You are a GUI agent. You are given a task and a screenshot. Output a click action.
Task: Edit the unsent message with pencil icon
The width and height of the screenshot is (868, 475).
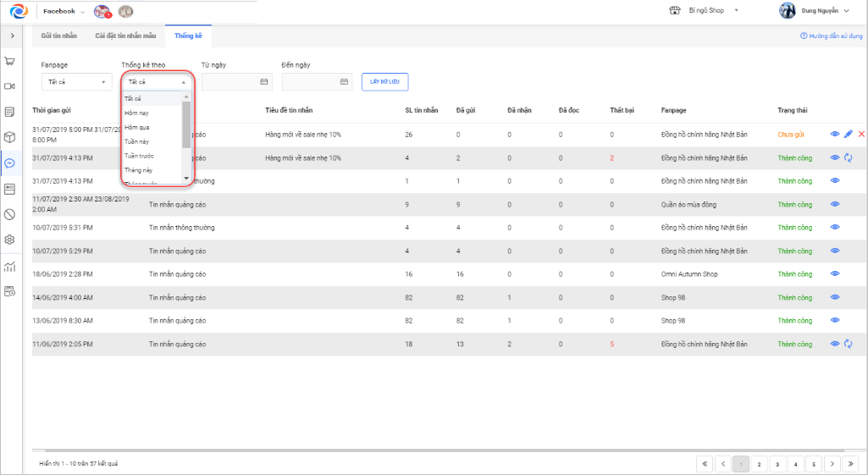(849, 134)
